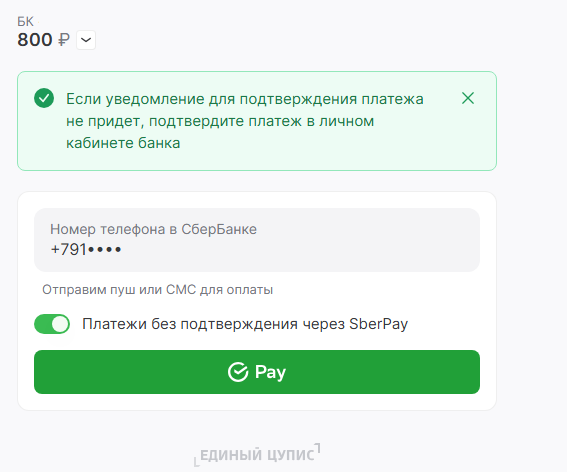Image resolution: width=567 pixels, height=472 pixels.
Task: Click 'кабинете банка' line in the notice
Action: click(123, 143)
